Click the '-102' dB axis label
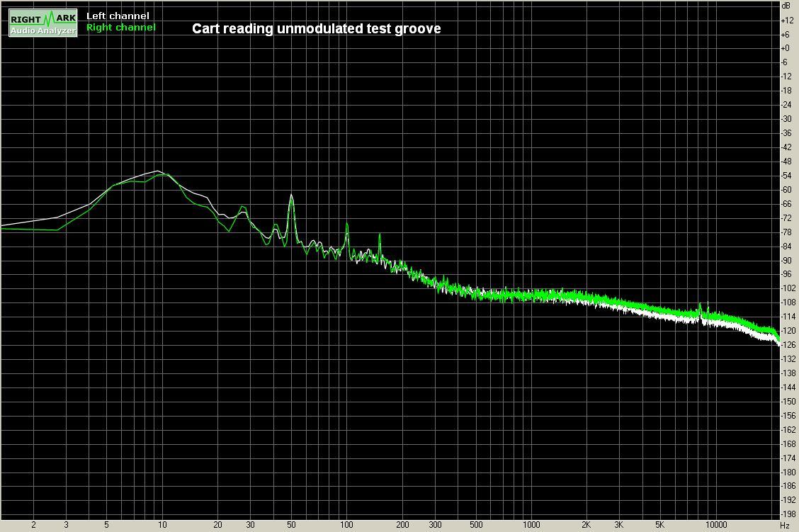Viewport: 799px width, 532px height. click(x=788, y=288)
